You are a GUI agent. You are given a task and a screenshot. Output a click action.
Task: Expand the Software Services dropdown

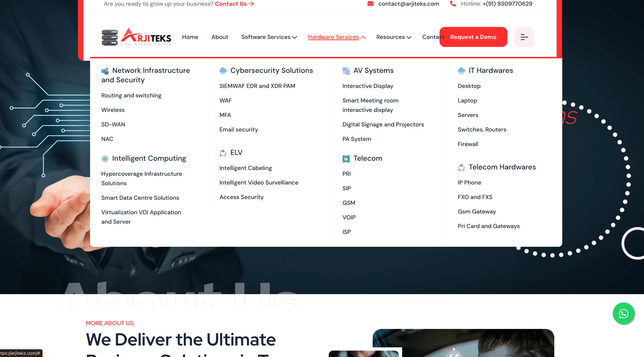click(x=269, y=37)
